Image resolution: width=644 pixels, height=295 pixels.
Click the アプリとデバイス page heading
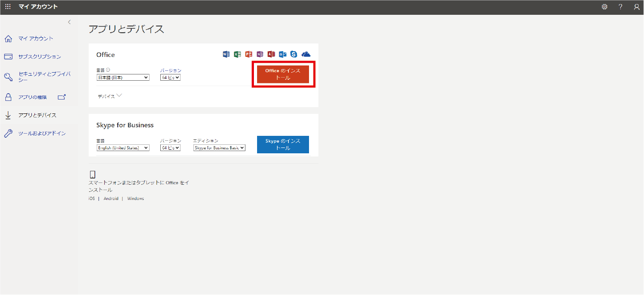click(126, 29)
